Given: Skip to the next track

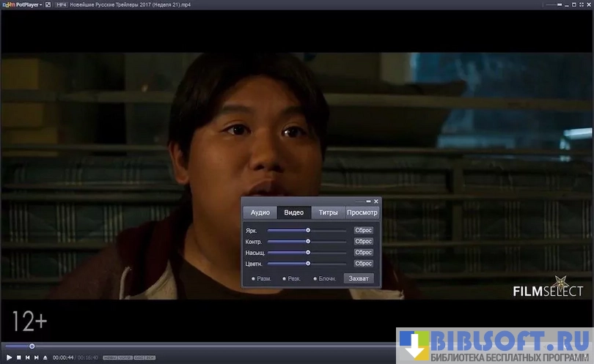Looking at the screenshot, I should coord(36,357).
